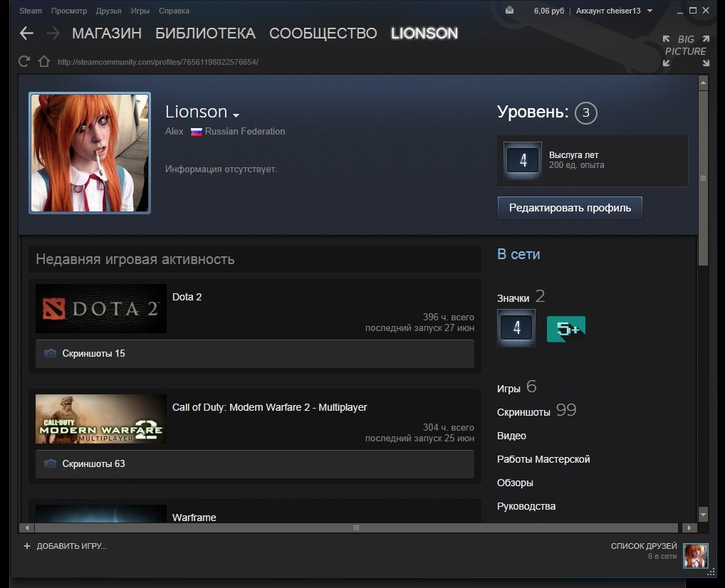Click the horizontal scrollbar thumb

tap(357, 527)
